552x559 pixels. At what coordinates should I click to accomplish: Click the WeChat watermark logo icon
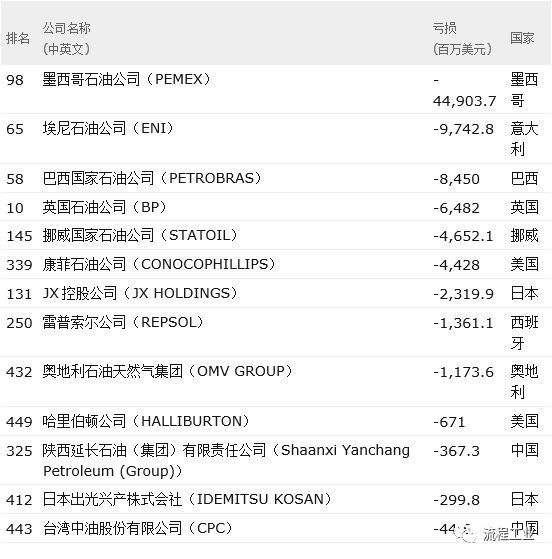pyautogui.click(x=469, y=534)
